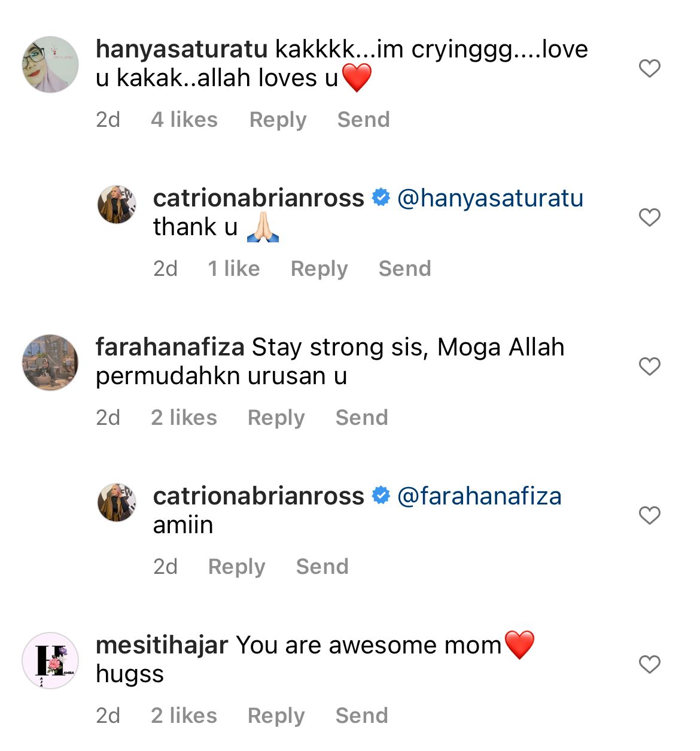Like hanyasaturatu's comment with the heart
The width and height of the screenshot is (700, 751).
pos(649,68)
